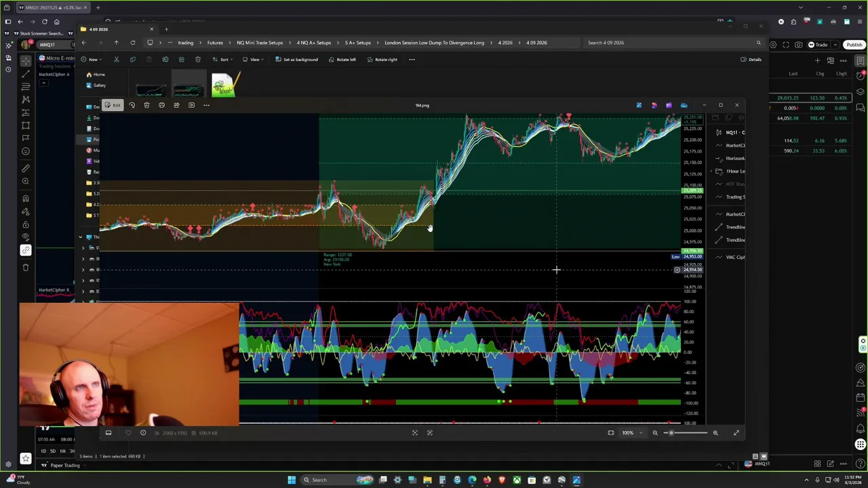Select the TradingView zoom in tool
The width and height of the screenshot is (868, 488).
(26, 182)
